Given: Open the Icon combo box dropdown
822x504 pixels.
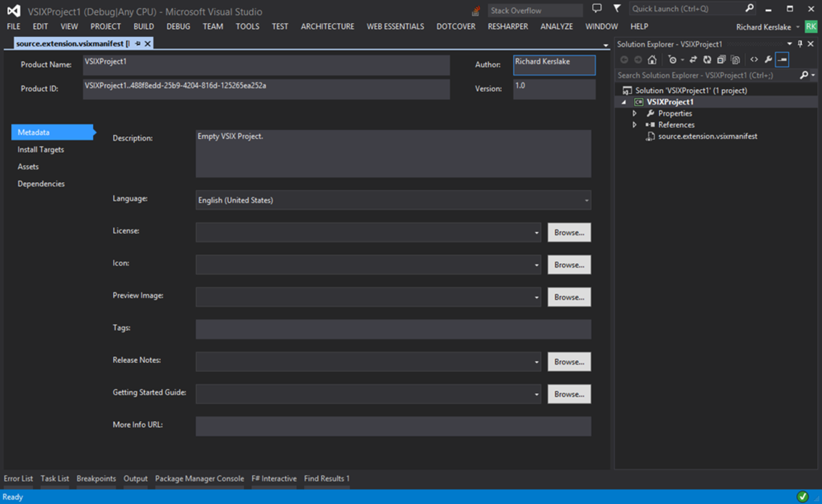Looking at the screenshot, I should [x=537, y=265].
